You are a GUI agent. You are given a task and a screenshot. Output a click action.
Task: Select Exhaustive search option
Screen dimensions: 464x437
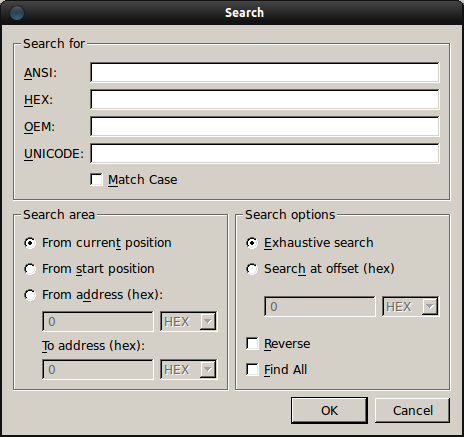coord(252,243)
